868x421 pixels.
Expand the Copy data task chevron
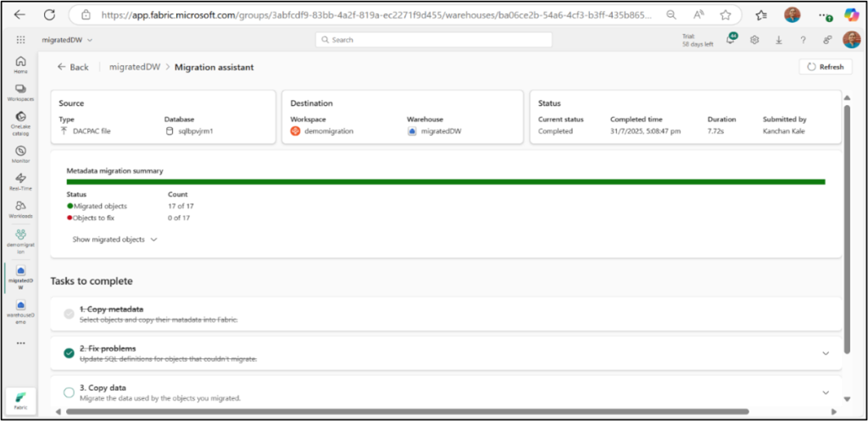tap(826, 392)
